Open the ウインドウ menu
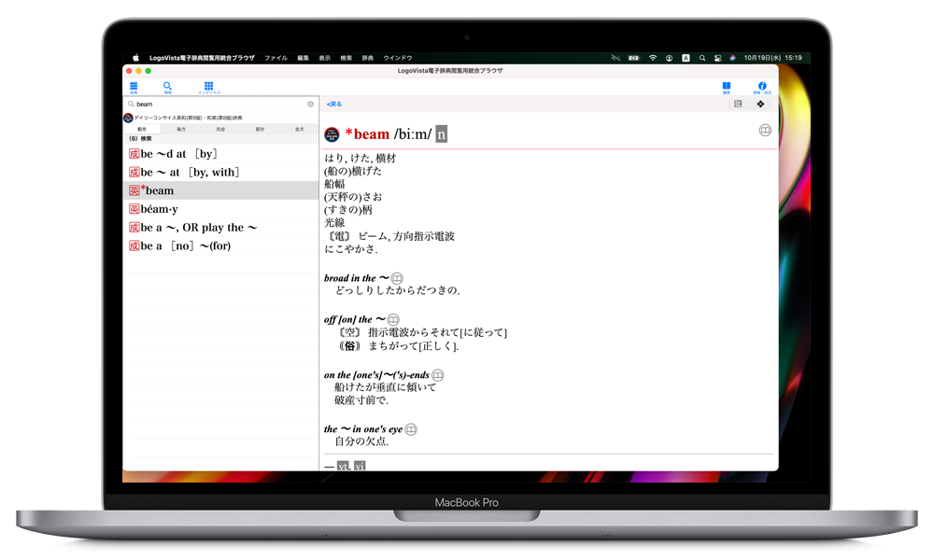 (398, 58)
